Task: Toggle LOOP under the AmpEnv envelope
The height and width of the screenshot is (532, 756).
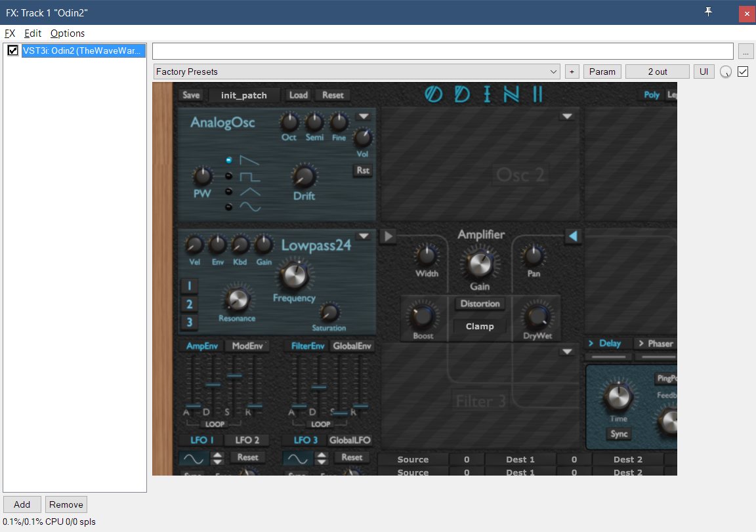Action: (215, 424)
